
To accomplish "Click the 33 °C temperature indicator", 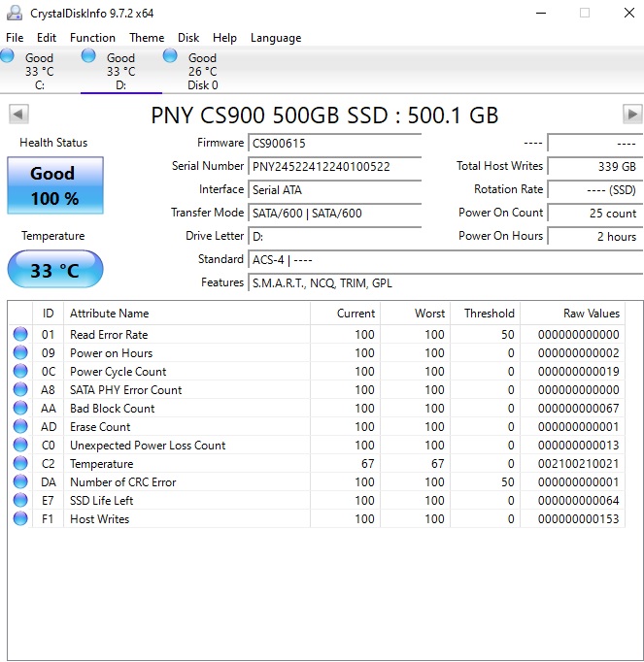I will click(x=54, y=270).
